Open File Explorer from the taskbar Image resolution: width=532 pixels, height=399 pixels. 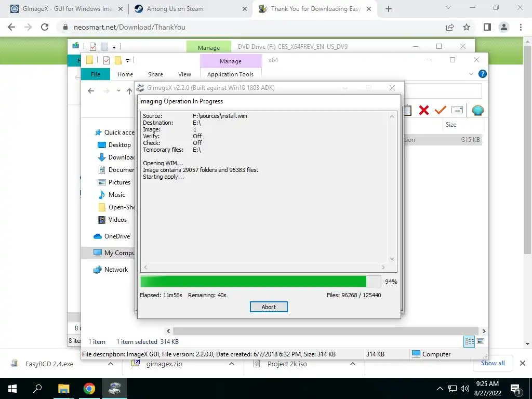(x=63, y=389)
